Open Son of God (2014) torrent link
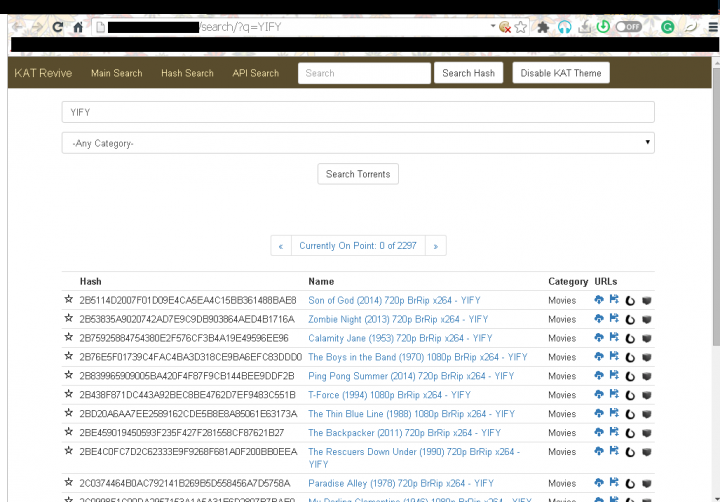 click(394, 300)
